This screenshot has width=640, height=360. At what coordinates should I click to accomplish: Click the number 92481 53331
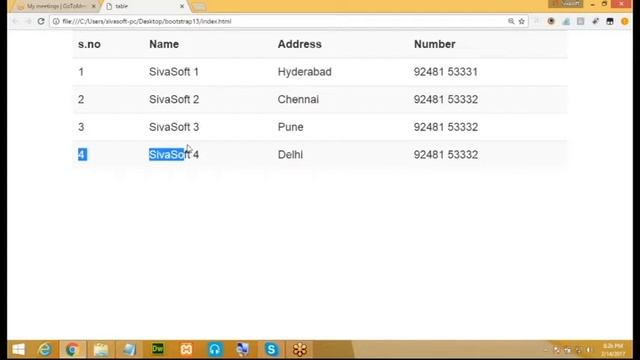click(446, 72)
